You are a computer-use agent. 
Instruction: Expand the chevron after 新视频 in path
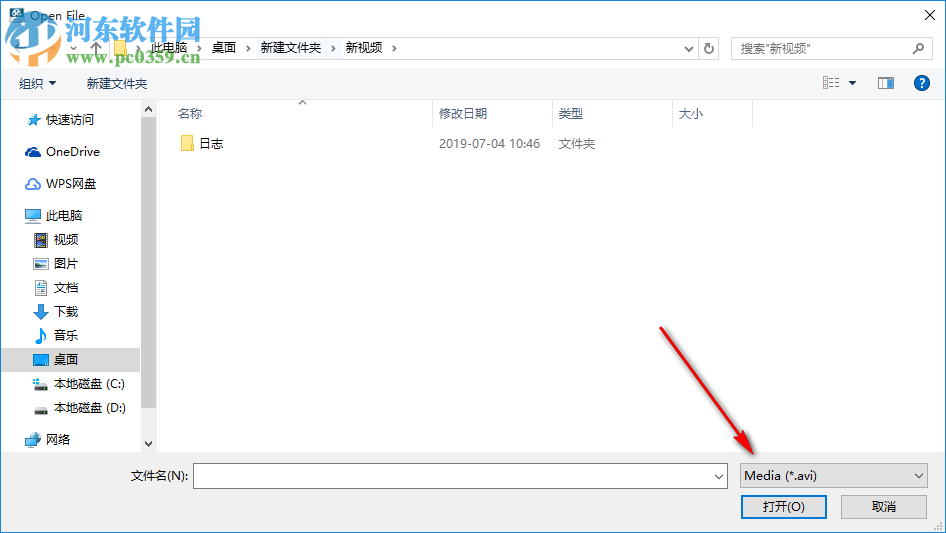point(394,48)
